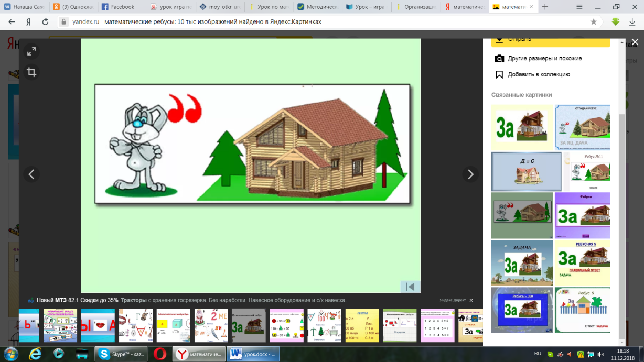Toggle fullscreen image view icon
644x362 pixels.
pos(31,51)
